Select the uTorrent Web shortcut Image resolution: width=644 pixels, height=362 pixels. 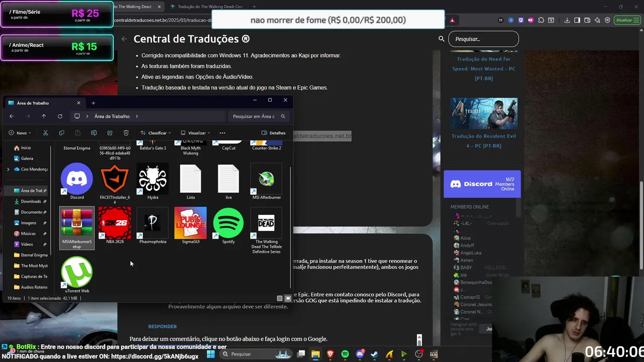point(77,275)
